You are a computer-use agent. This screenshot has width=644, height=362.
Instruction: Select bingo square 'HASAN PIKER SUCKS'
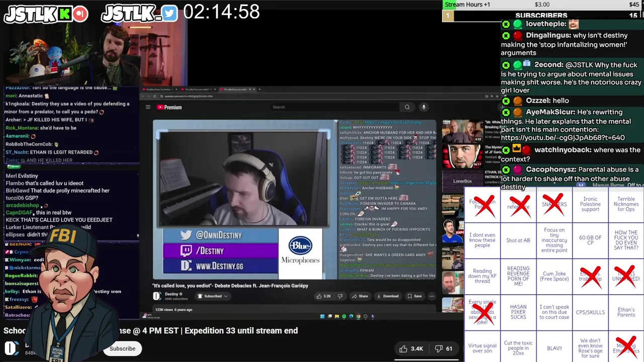click(x=518, y=312)
